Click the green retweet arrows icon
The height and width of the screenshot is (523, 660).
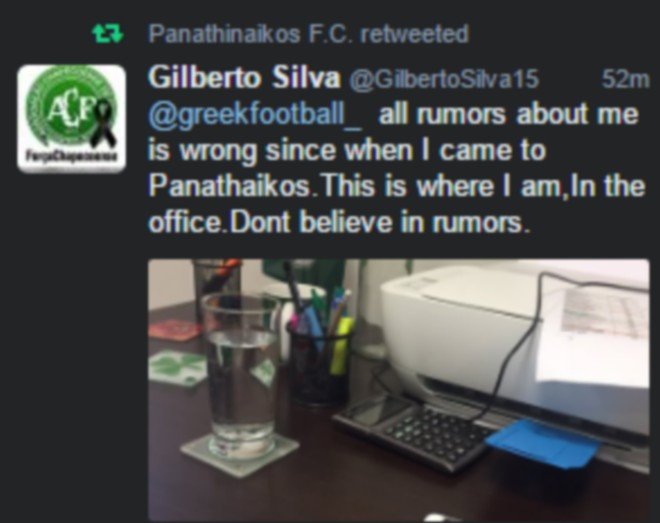tap(107, 34)
